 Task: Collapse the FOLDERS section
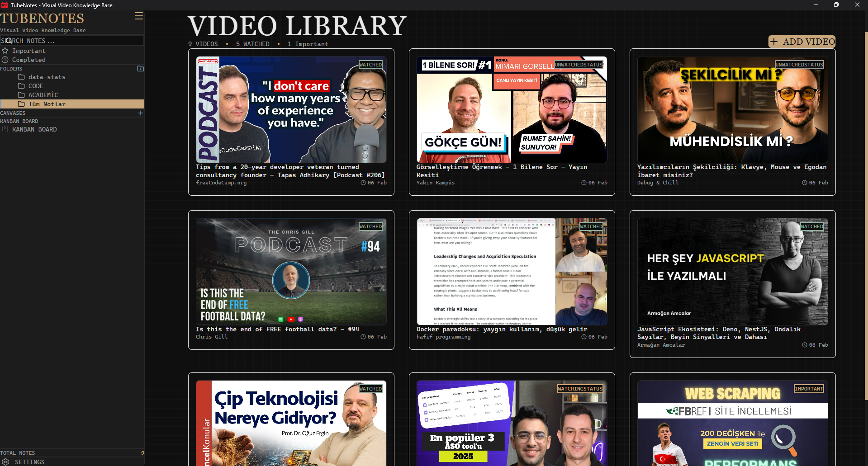pos(11,69)
